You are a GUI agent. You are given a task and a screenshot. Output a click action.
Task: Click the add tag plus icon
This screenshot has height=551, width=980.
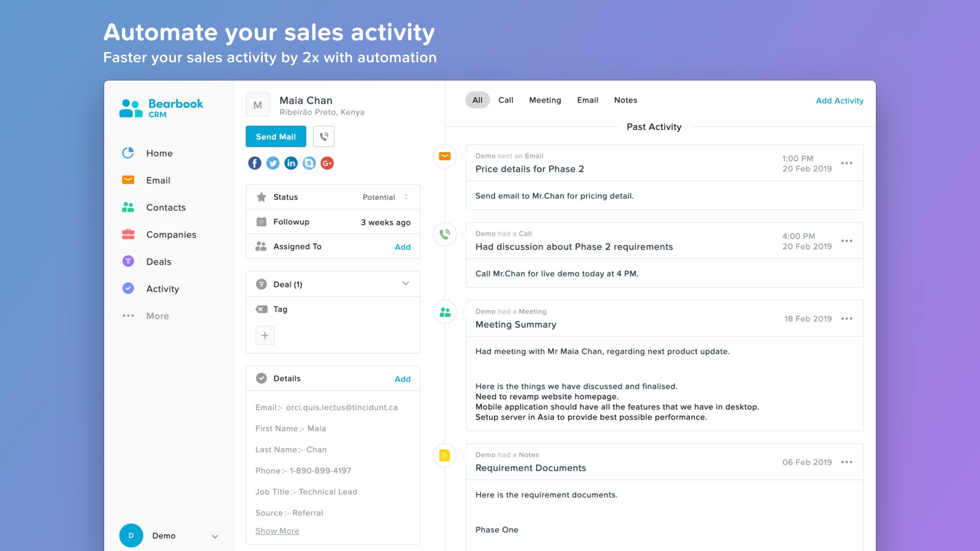click(x=265, y=336)
